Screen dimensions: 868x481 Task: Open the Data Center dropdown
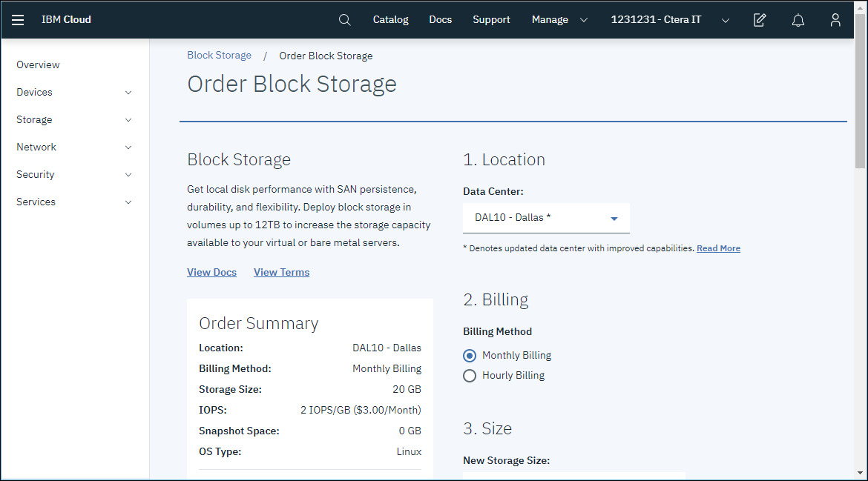click(x=546, y=217)
